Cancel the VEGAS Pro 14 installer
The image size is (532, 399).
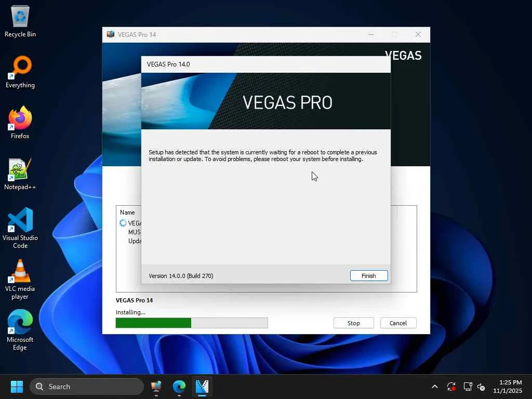point(398,323)
